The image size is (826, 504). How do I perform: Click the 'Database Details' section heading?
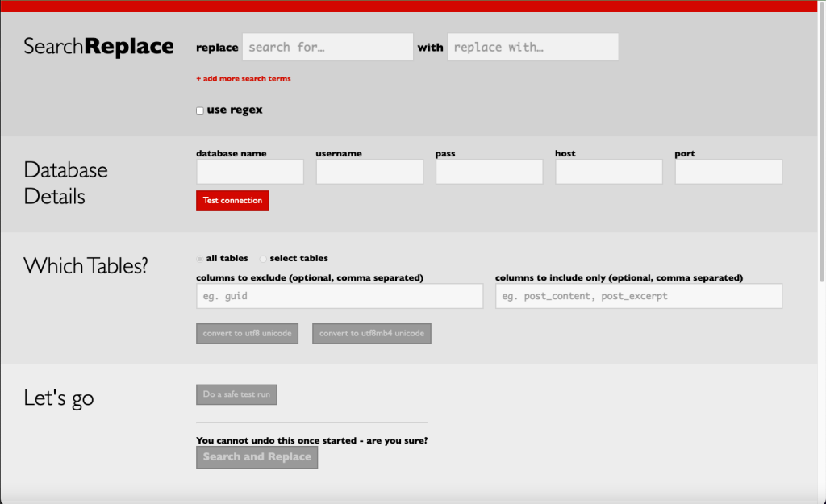pos(65,183)
